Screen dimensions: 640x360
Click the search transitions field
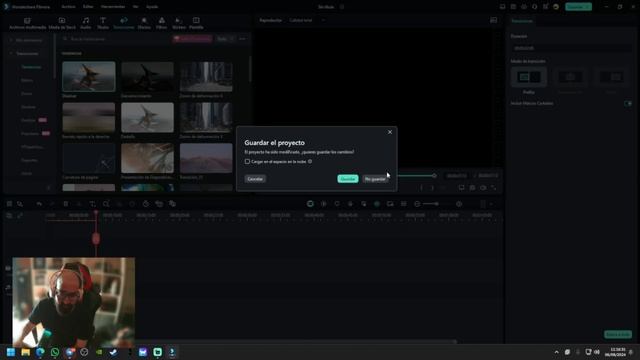click(x=116, y=39)
